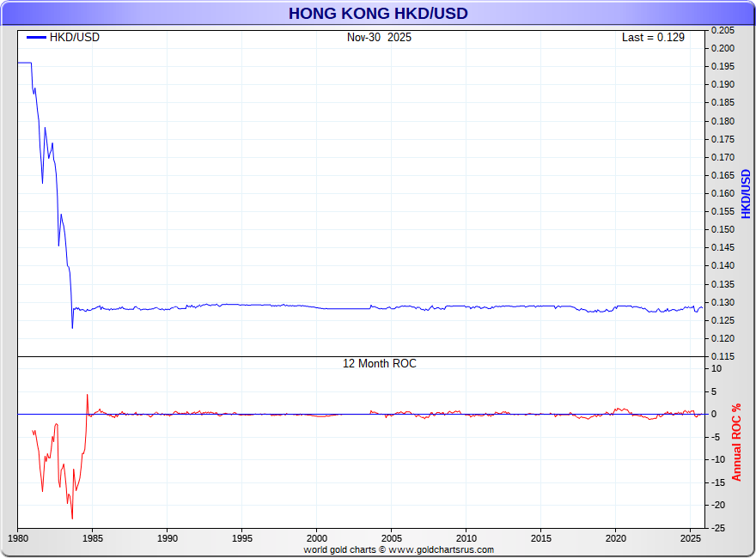Click the 1980 x-axis year label
Viewport: 756px width, 558px height.
click(18, 538)
